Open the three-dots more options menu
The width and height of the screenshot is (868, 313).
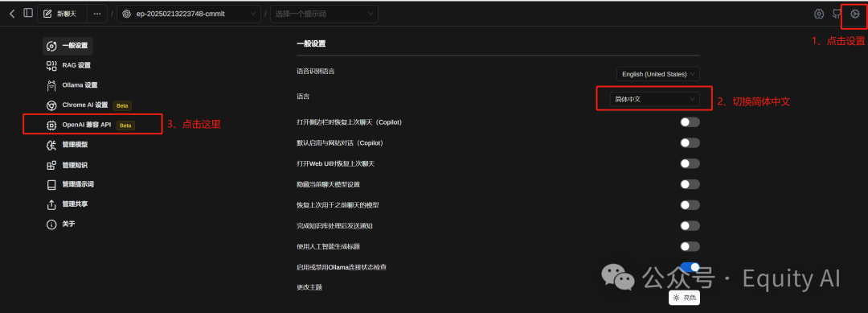coord(97,14)
